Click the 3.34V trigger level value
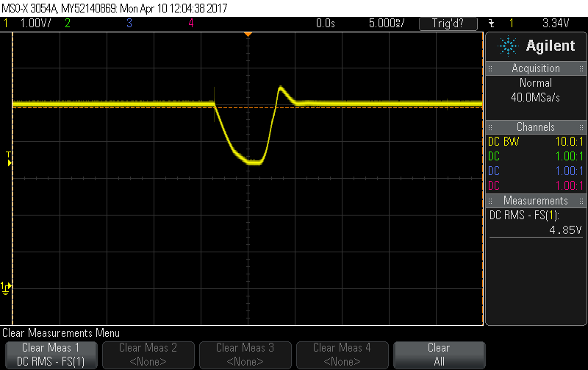The image size is (588, 370). coord(556,24)
